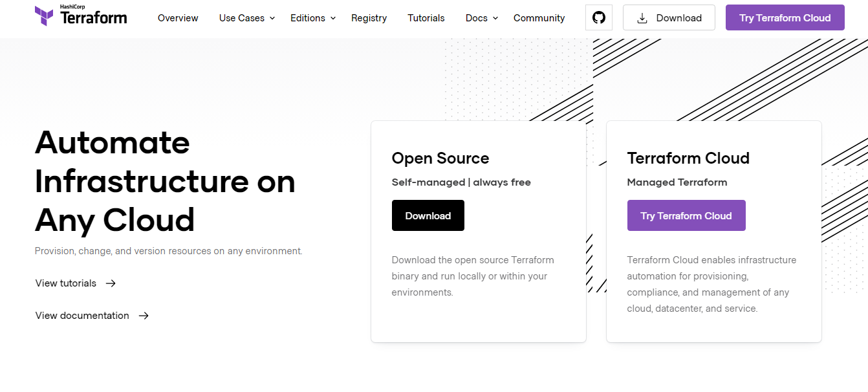The height and width of the screenshot is (392, 868).
Task: Click the download arrow icon in header
Action: coord(642,18)
